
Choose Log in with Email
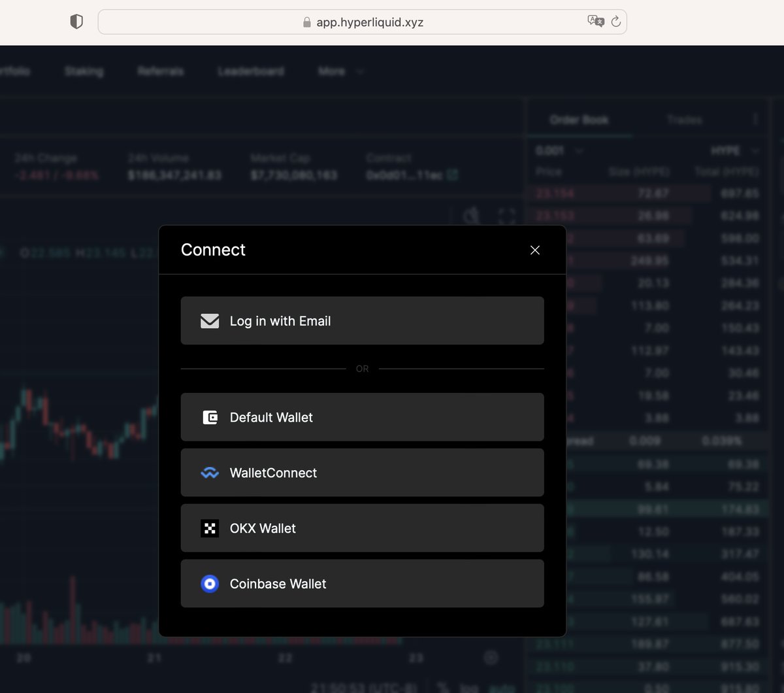coord(362,320)
